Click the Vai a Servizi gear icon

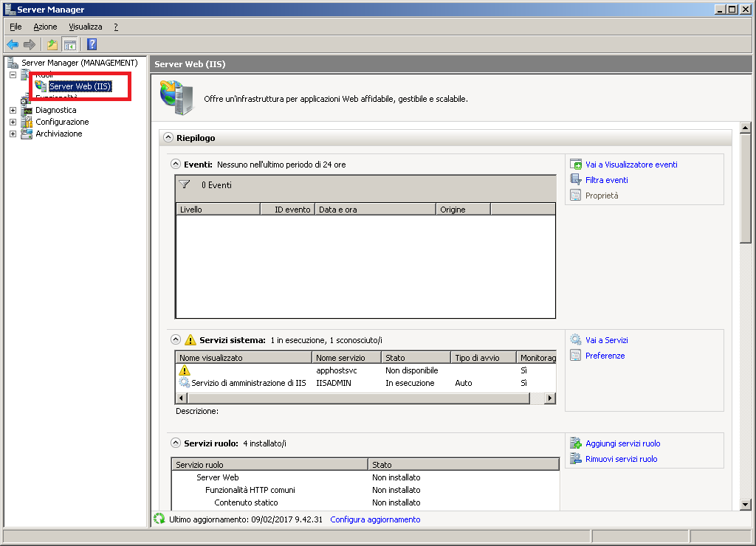(576, 339)
